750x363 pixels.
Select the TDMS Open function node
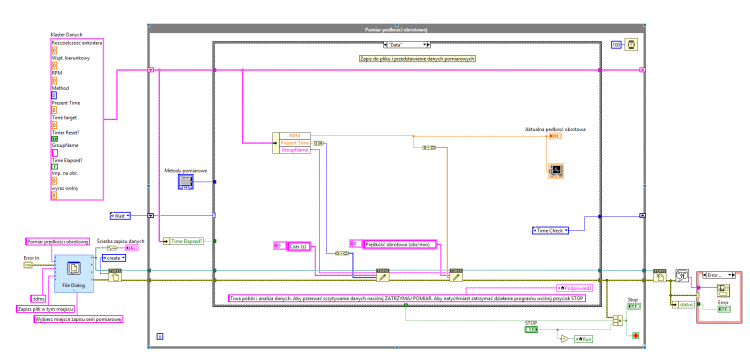[x=116, y=275]
